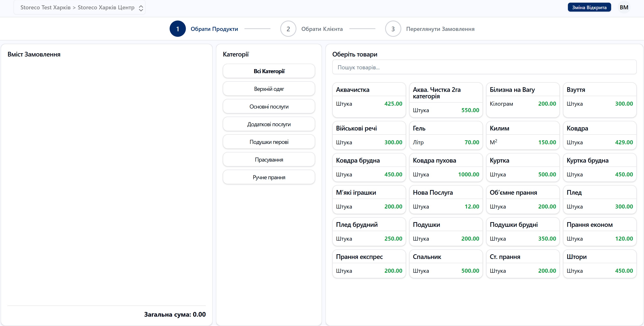Viewport: 644px width, 326px height.
Task: Open the store location selector dropdown
Action: click(80, 8)
